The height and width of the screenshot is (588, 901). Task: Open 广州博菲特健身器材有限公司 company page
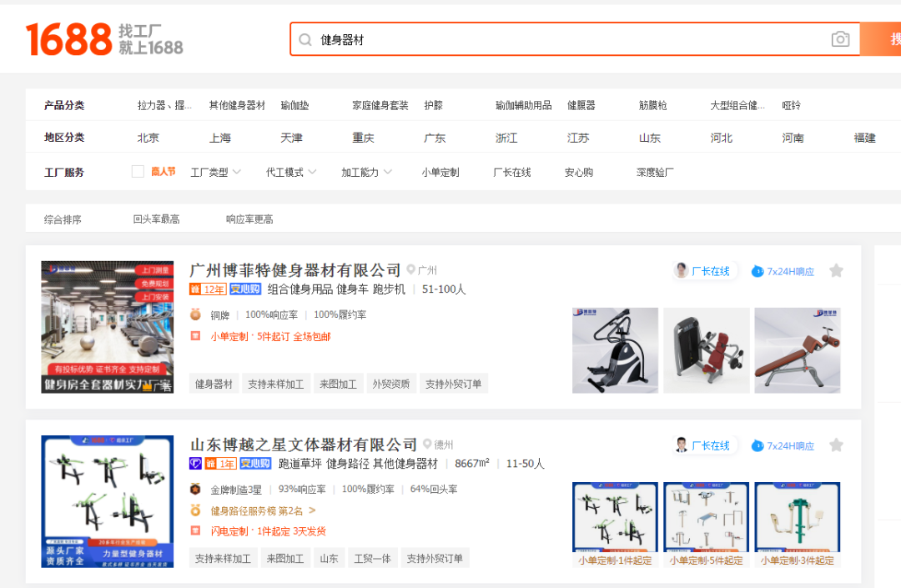pyautogui.click(x=293, y=270)
